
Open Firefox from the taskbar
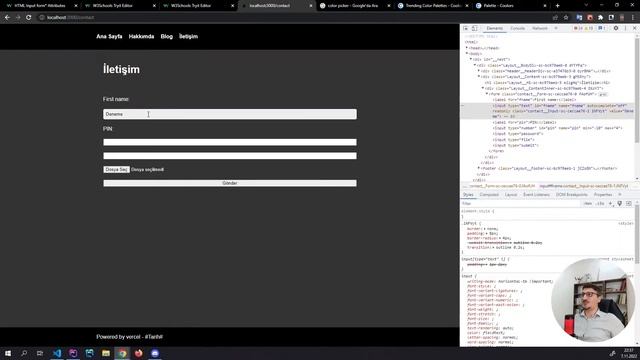[x=139, y=353]
